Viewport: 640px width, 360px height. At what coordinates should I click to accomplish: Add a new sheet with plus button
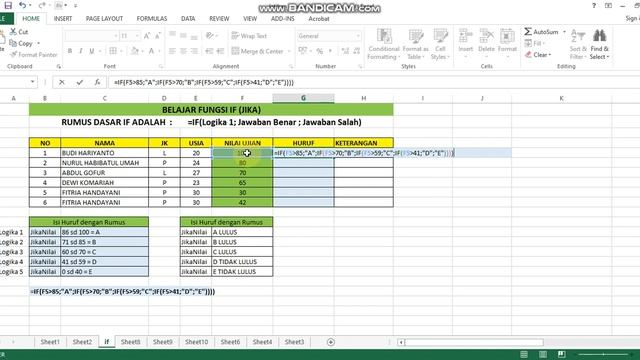pyautogui.click(x=331, y=342)
